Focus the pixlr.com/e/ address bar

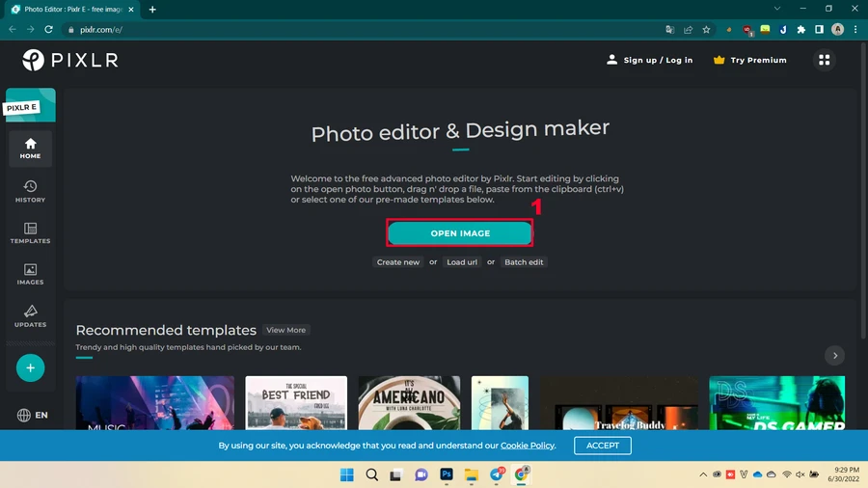pyautogui.click(x=360, y=29)
